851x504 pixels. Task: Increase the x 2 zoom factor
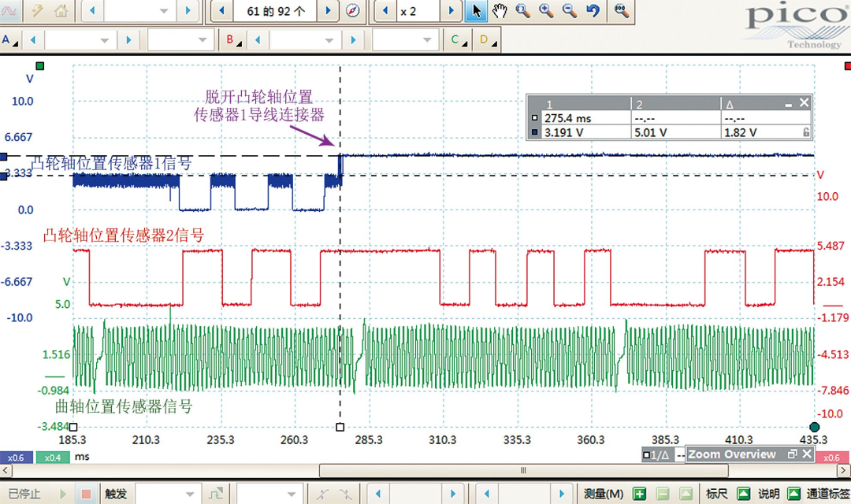click(451, 10)
